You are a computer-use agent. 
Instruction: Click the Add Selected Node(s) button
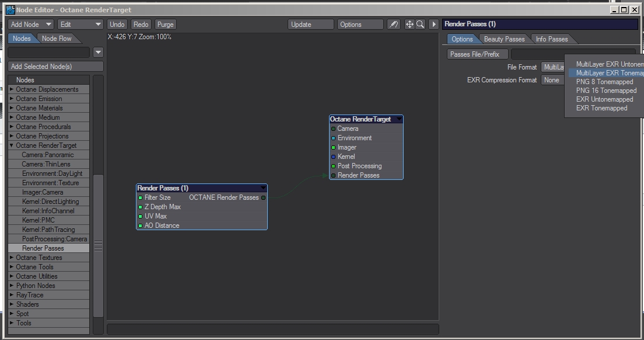(55, 67)
